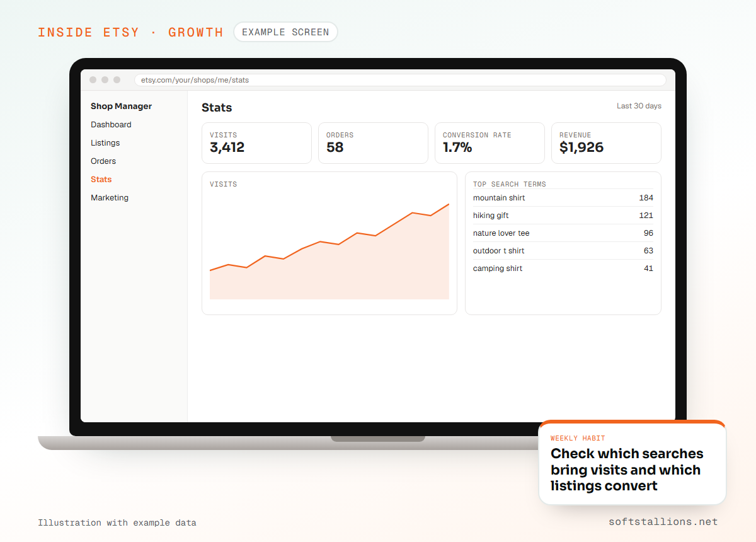Click the Revenue card showing $1,926
This screenshot has height=542, width=756.
click(606, 143)
